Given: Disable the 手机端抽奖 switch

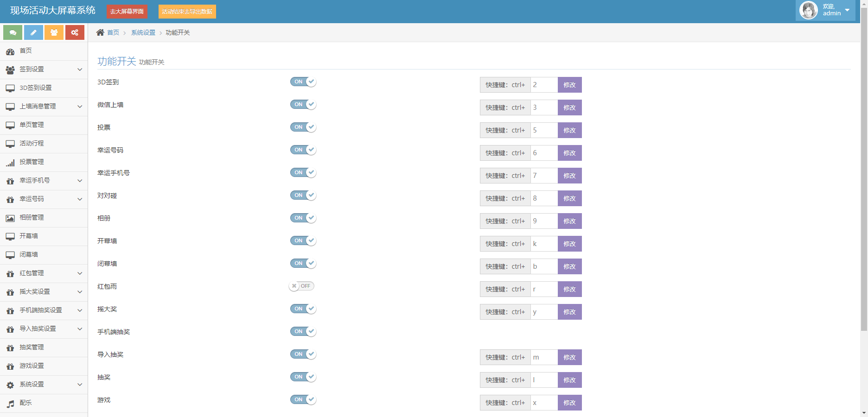Looking at the screenshot, I should 303,332.
